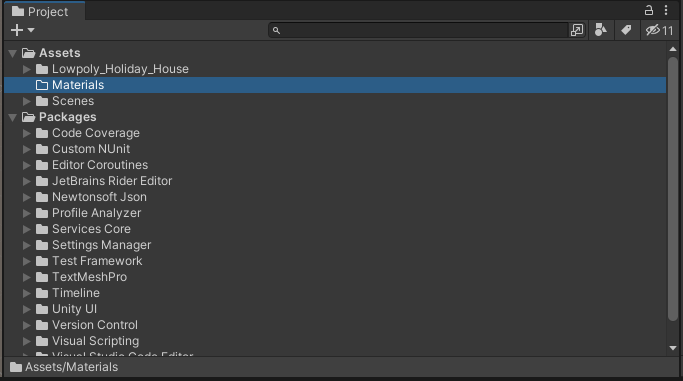Open the Project panel kebab menu
This screenshot has width=683, height=381.
(x=666, y=10)
